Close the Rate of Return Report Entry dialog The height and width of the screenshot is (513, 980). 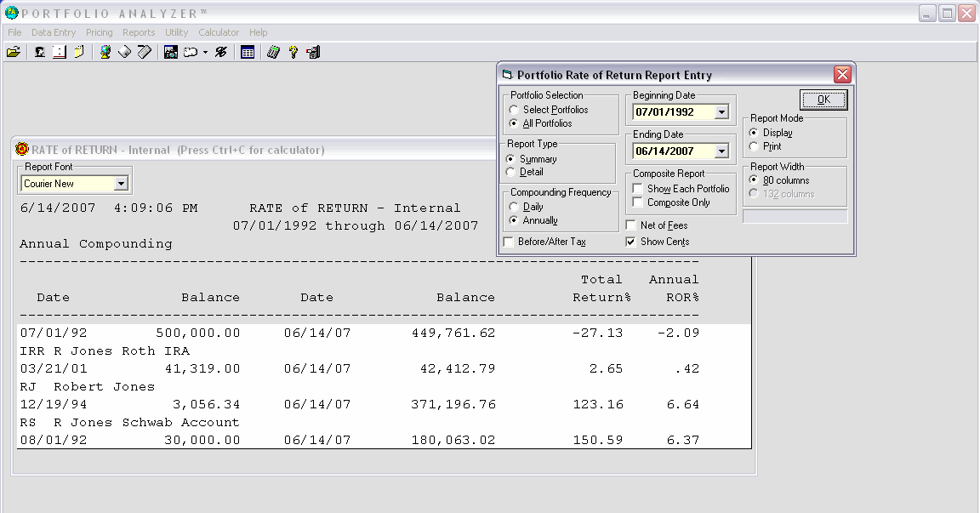pos(842,75)
